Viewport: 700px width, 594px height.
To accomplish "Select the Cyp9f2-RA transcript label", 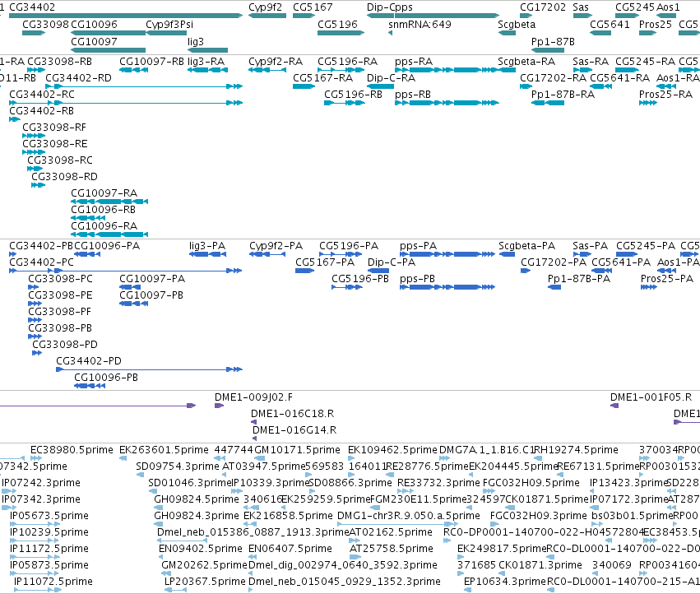I will pyautogui.click(x=276, y=61).
